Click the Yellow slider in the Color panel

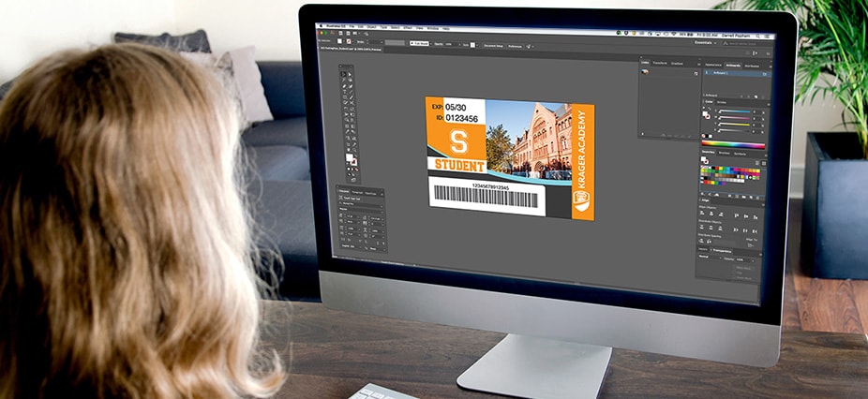click(735, 125)
